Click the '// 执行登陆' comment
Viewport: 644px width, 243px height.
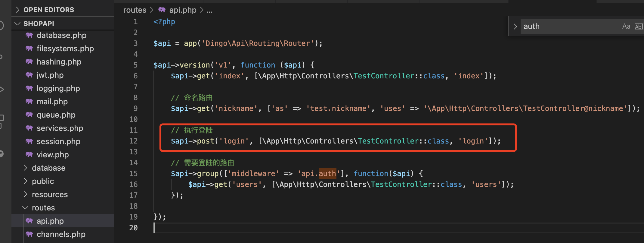(x=192, y=130)
